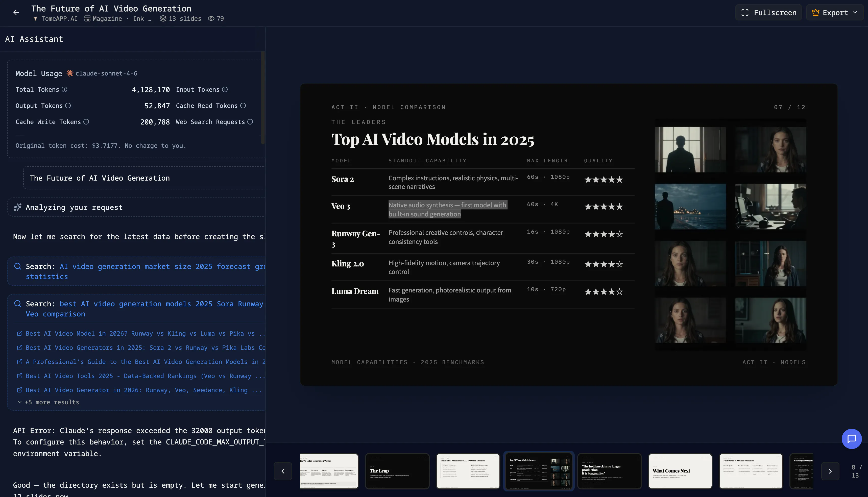The height and width of the screenshot is (497, 868).
Task: Click the previous slides arrow button
Action: pyautogui.click(x=283, y=471)
